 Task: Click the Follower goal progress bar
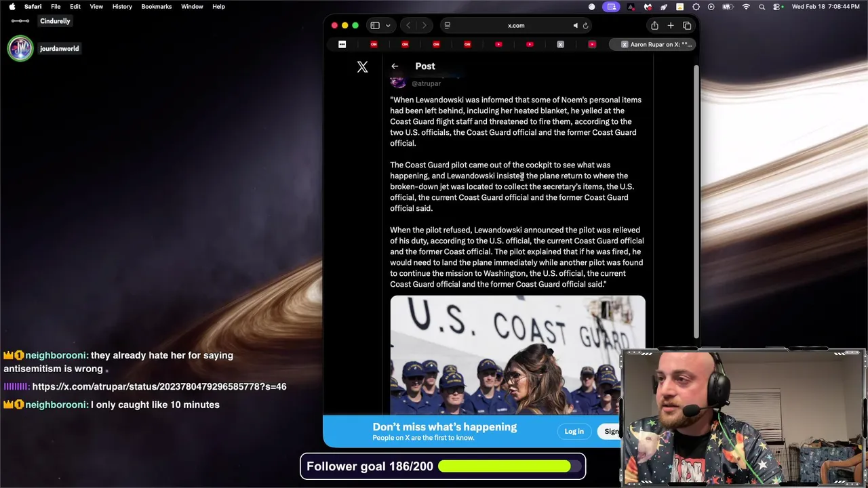coord(510,466)
